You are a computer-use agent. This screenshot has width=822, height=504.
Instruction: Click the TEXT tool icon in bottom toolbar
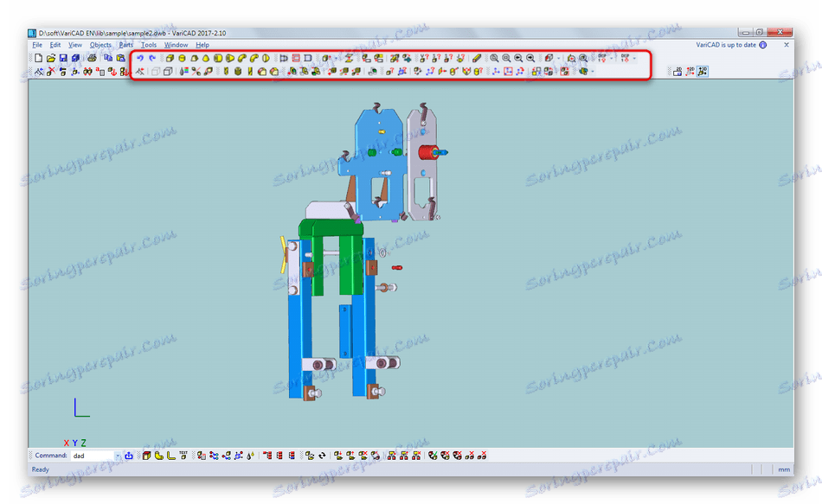[183, 456]
